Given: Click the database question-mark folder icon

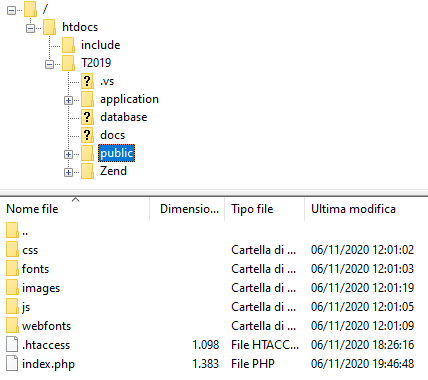Looking at the screenshot, I should coord(87,117).
